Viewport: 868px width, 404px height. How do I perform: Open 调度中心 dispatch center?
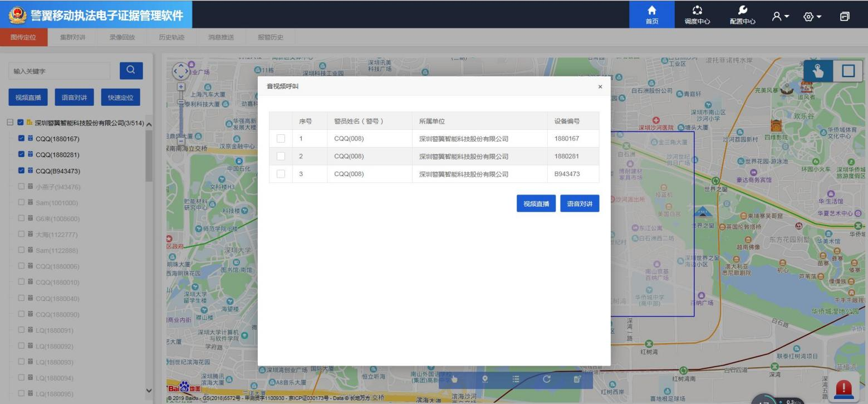click(x=697, y=14)
